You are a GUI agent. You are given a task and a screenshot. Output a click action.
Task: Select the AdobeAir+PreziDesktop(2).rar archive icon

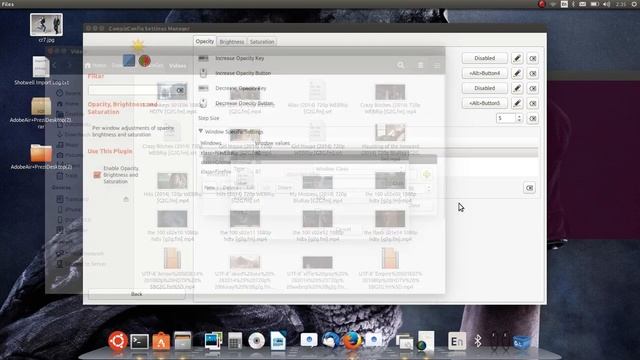[x=41, y=106]
